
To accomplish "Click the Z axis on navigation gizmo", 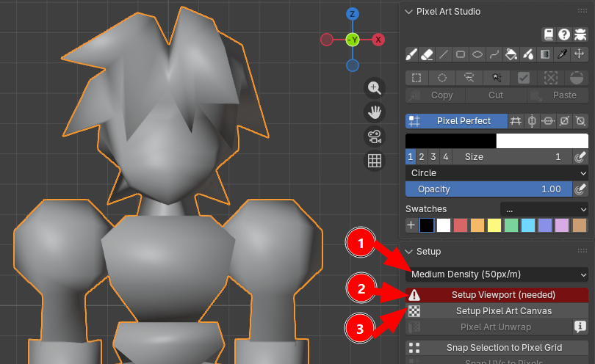I will pyautogui.click(x=353, y=15).
